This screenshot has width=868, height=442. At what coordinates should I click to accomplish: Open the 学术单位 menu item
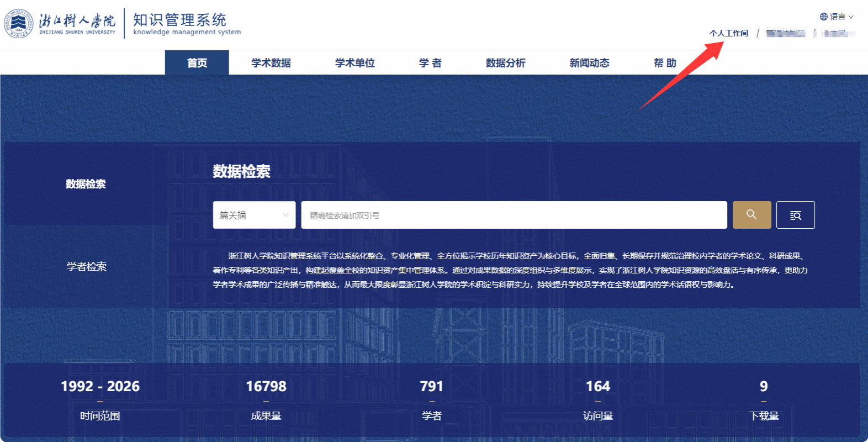tap(354, 63)
